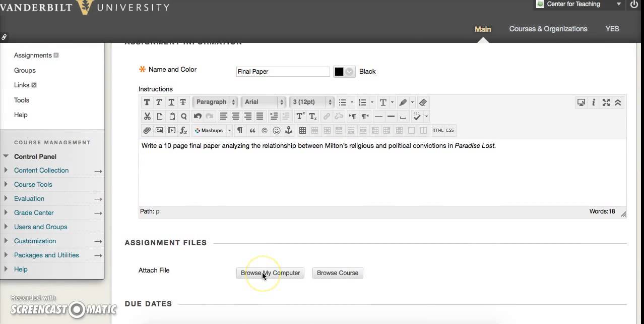Click the Final Paper name field
Viewport: 644px width, 324px height.
tap(283, 72)
